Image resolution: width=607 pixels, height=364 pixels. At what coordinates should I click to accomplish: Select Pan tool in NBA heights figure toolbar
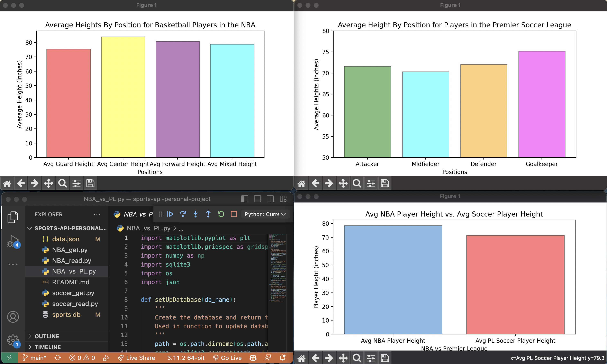[49, 183]
